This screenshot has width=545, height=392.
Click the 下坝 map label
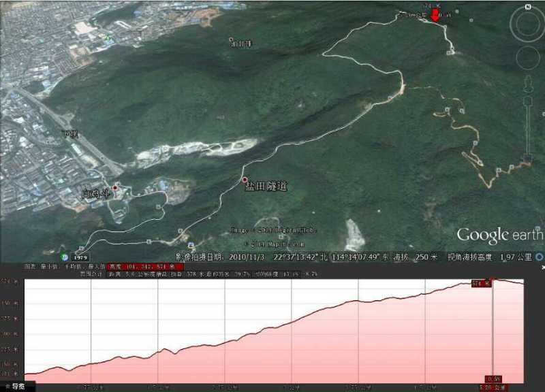(69, 134)
